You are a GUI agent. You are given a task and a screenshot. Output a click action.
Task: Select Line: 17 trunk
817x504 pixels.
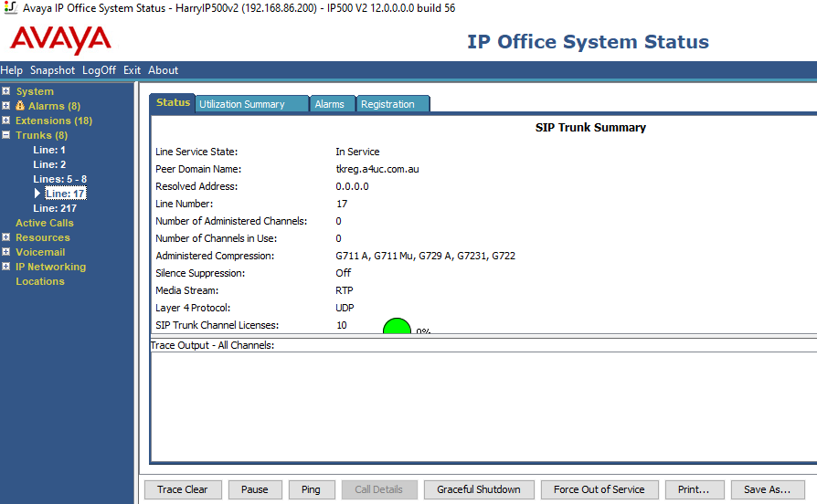pyautogui.click(x=65, y=194)
